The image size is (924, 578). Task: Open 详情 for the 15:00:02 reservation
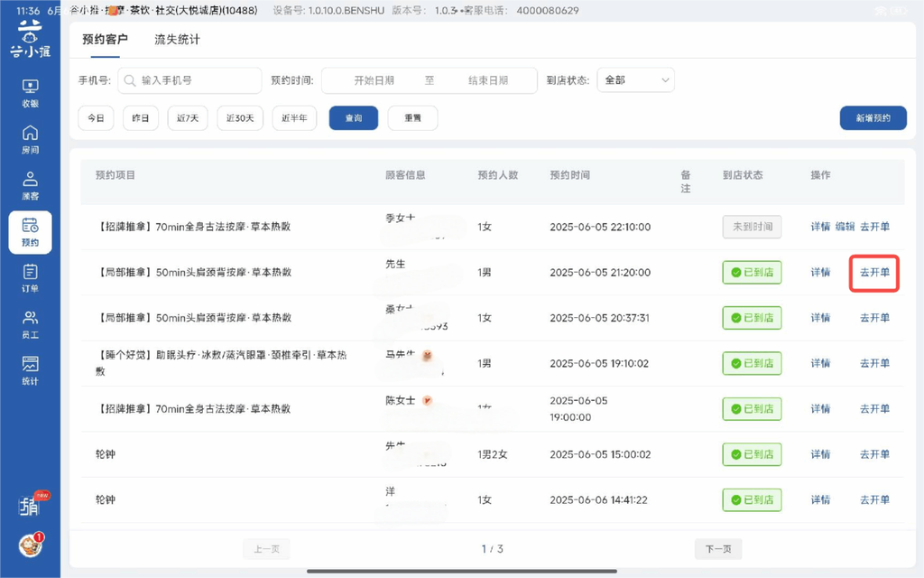pyautogui.click(x=820, y=454)
